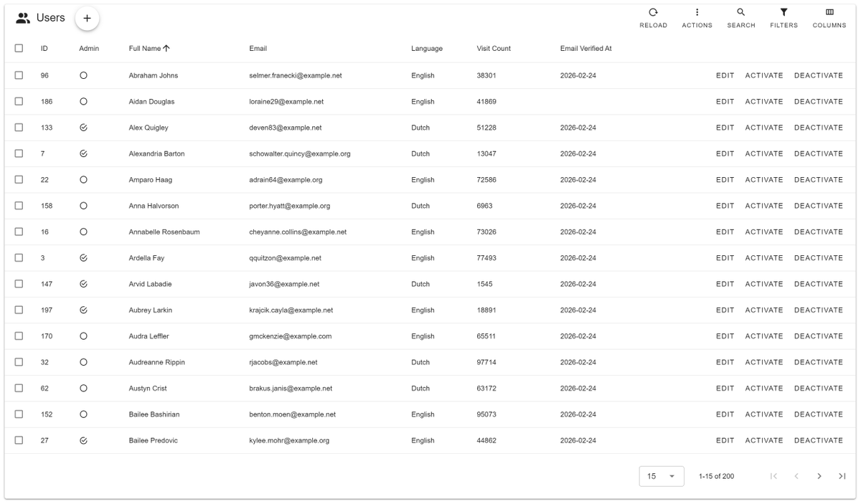This screenshot has height=504, width=861.
Task: Sort by the Email column header
Action: pyautogui.click(x=258, y=49)
